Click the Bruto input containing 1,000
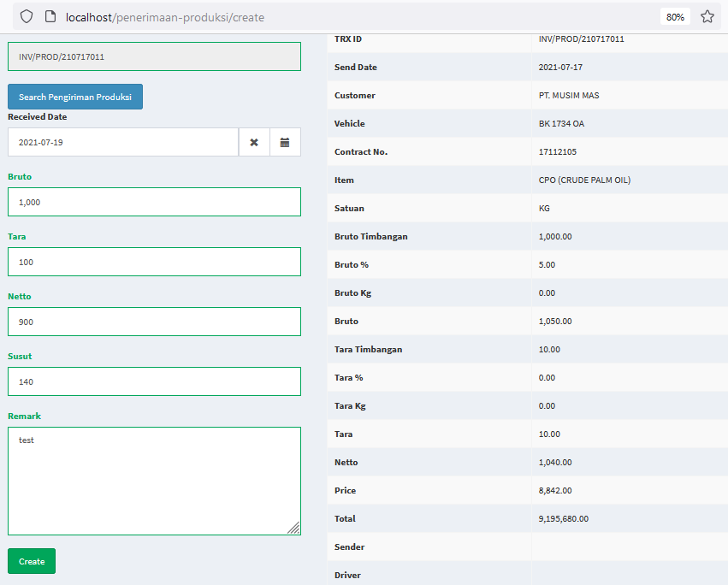The height and width of the screenshot is (585, 728). point(154,202)
